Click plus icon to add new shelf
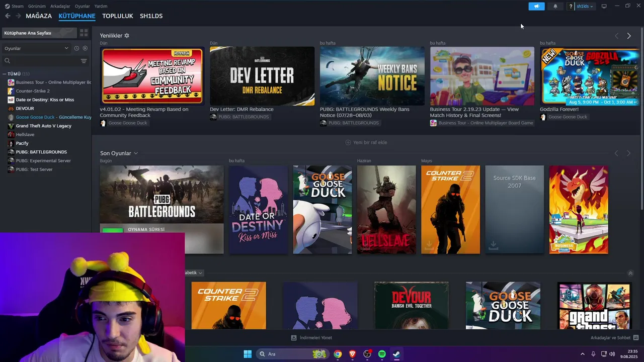This screenshot has width=644, height=362. click(348, 142)
